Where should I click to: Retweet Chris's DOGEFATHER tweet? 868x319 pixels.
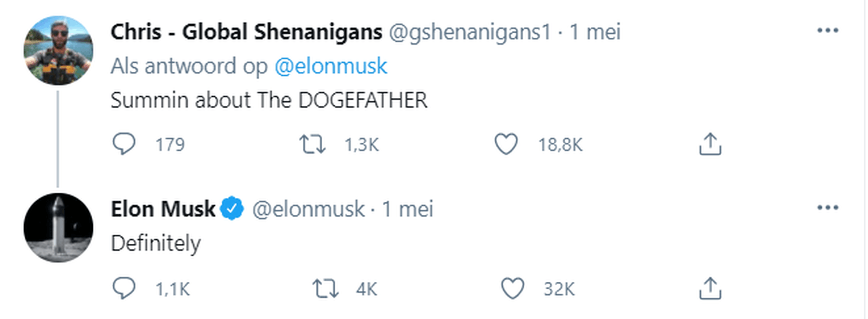(x=312, y=144)
